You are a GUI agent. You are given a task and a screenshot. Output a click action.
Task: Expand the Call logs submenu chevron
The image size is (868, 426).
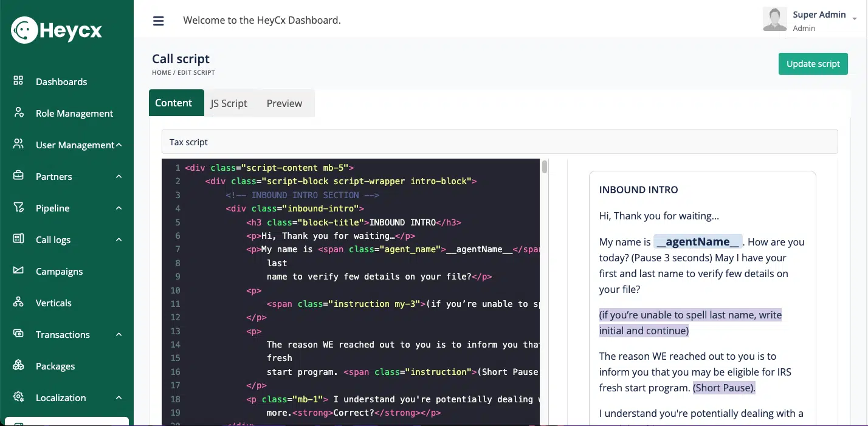(119, 239)
